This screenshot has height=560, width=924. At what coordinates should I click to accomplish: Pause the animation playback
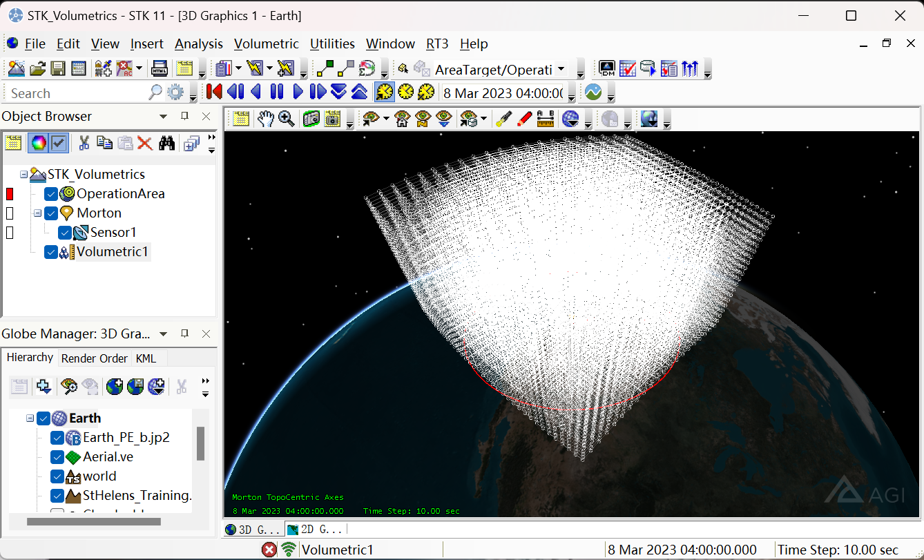[276, 91]
